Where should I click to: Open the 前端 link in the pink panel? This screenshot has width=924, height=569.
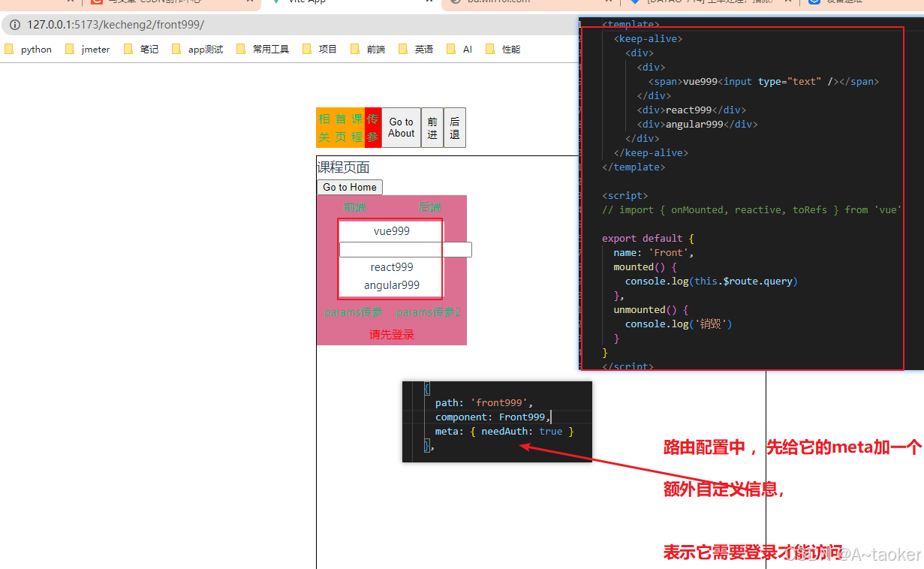coord(355,207)
